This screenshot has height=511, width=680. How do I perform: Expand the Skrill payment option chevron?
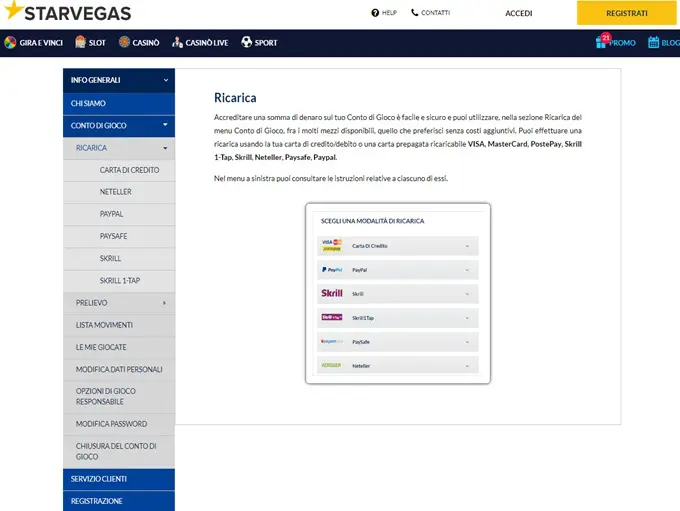[467, 294]
